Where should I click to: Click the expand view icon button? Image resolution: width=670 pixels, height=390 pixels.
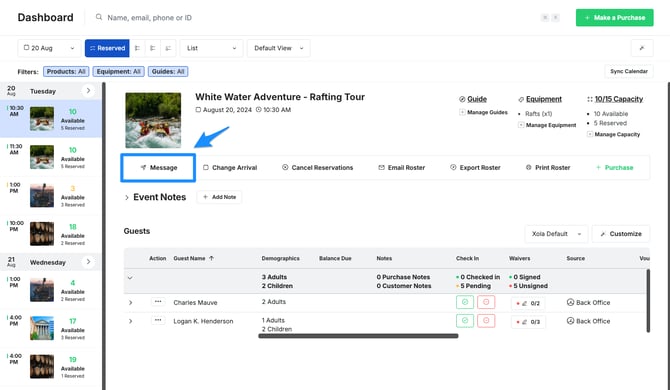(x=642, y=48)
